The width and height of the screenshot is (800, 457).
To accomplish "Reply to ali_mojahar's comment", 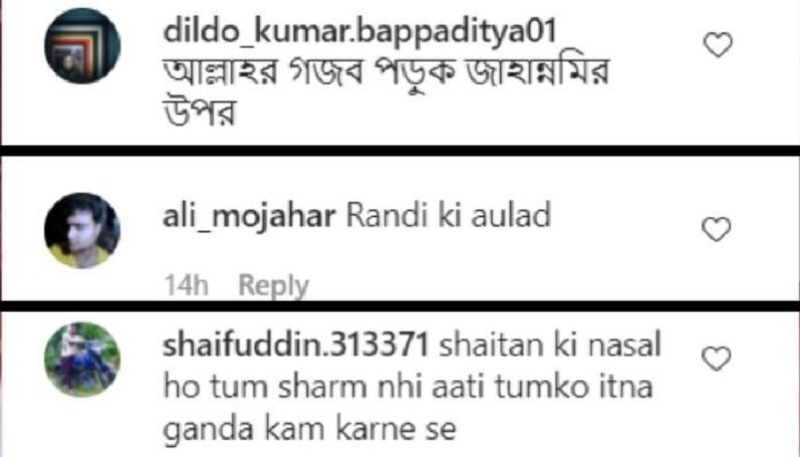I will pyautogui.click(x=273, y=286).
